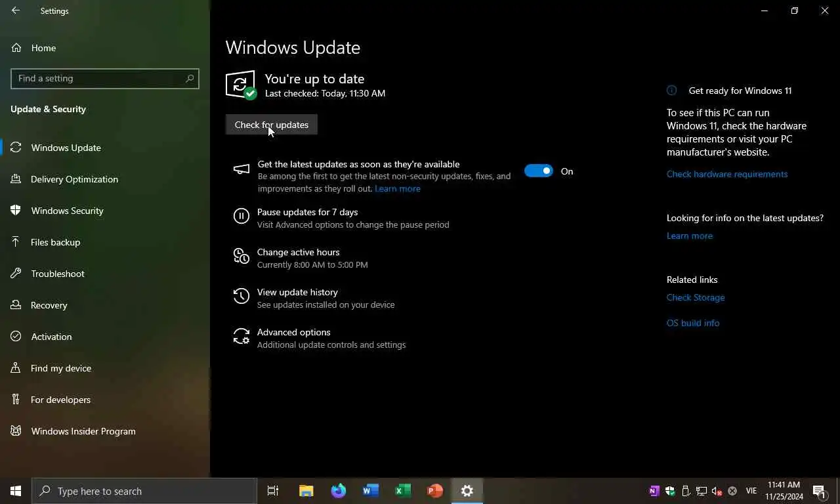Click the muted volume tray icon

point(717,491)
